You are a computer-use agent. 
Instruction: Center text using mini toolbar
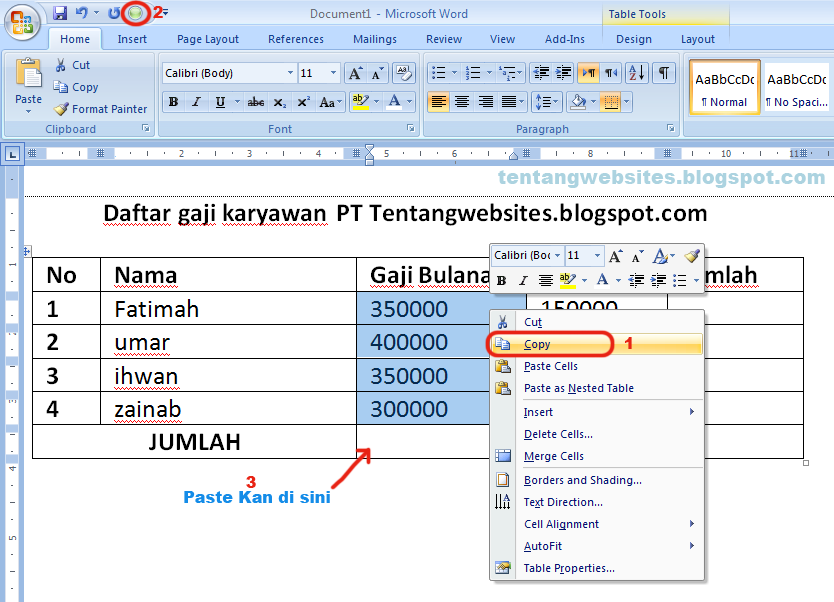tap(545, 280)
